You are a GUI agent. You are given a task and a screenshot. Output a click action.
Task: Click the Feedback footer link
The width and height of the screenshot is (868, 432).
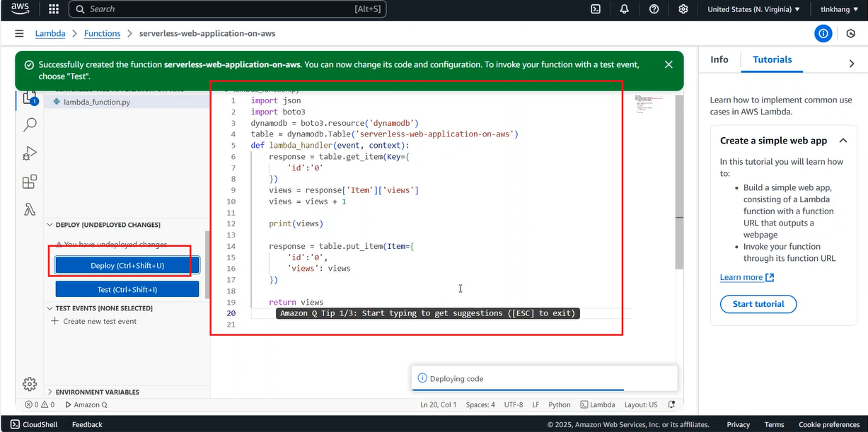(x=87, y=424)
